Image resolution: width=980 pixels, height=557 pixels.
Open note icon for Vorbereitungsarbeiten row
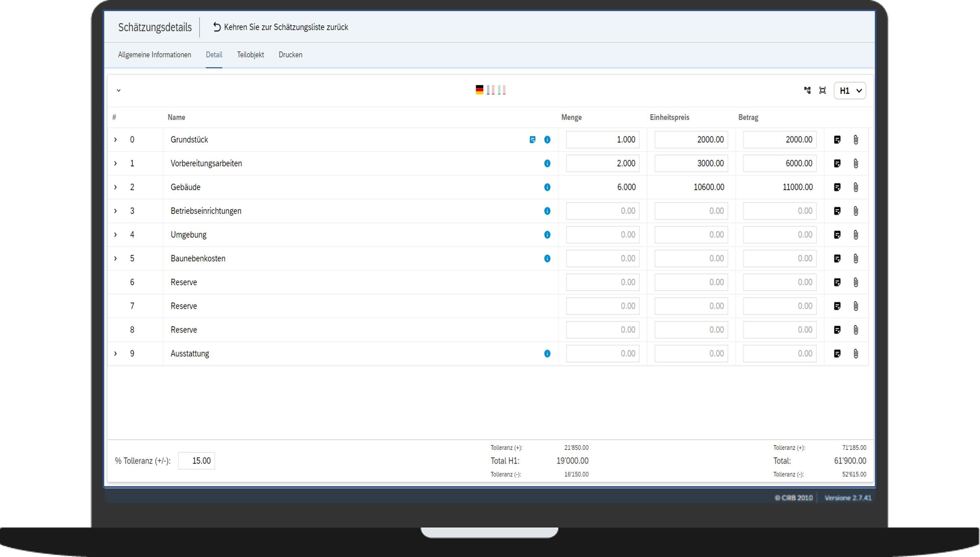(x=837, y=163)
